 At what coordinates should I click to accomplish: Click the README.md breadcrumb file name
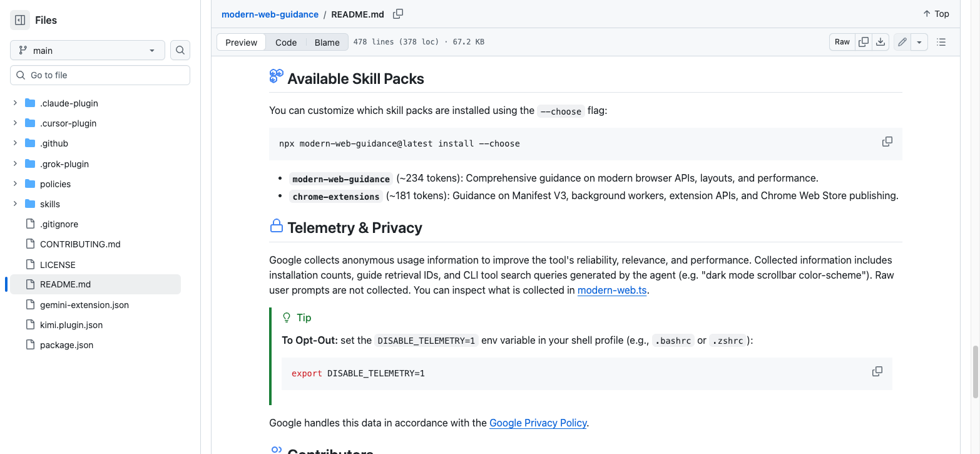357,14
